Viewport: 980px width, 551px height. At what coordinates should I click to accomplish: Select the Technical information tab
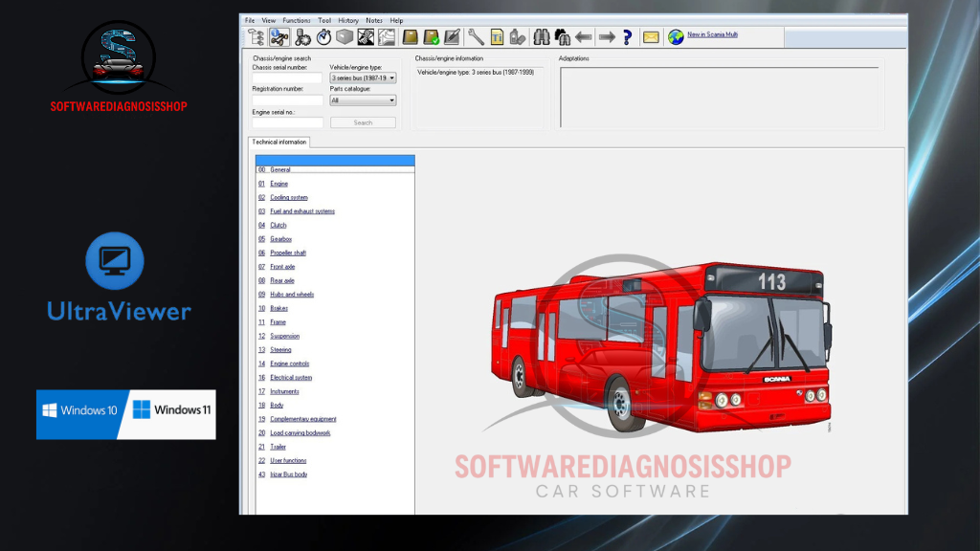point(279,143)
